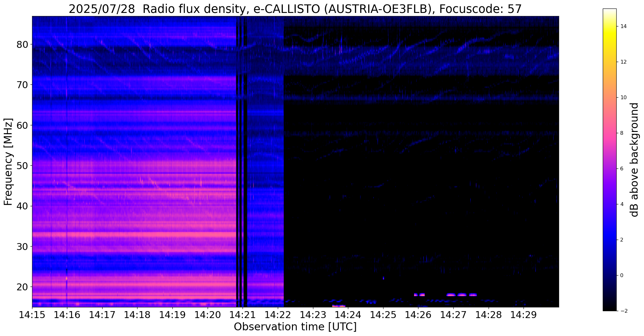Click the 14:15 time tick label
The height and width of the screenshot is (336, 644).
(x=32, y=315)
